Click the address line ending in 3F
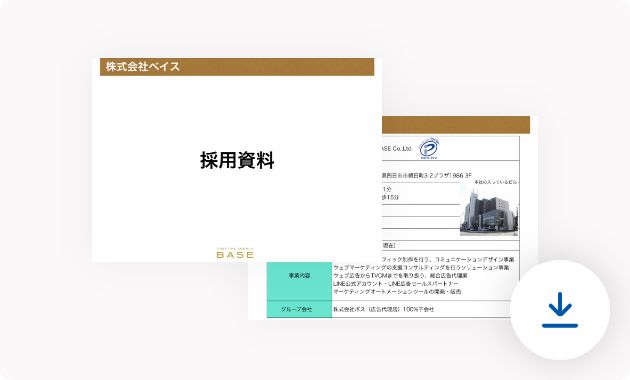The width and height of the screenshot is (630, 380). click(x=427, y=176)
